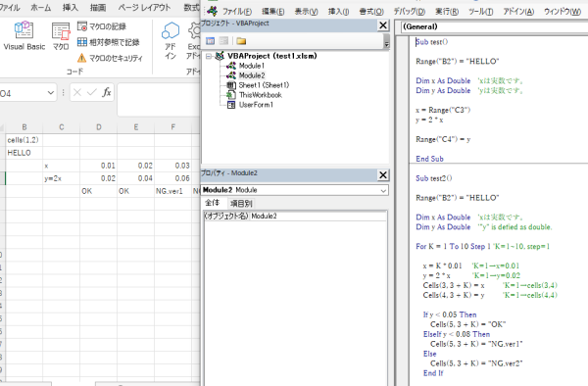Open the Name Box dropdown arrow
The width and height of the screenshot is (588, 386).
pyautogui.click(x=51, y=93)
